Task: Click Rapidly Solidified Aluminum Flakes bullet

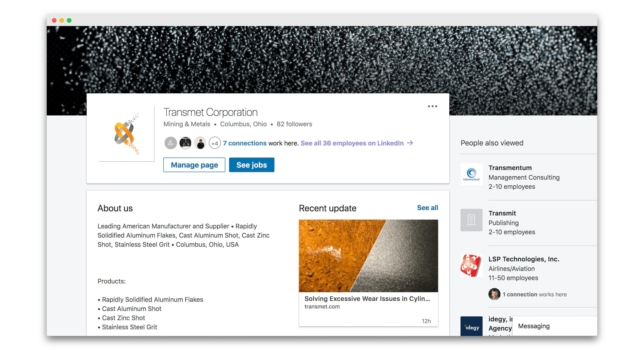Action: pos(150,299)
